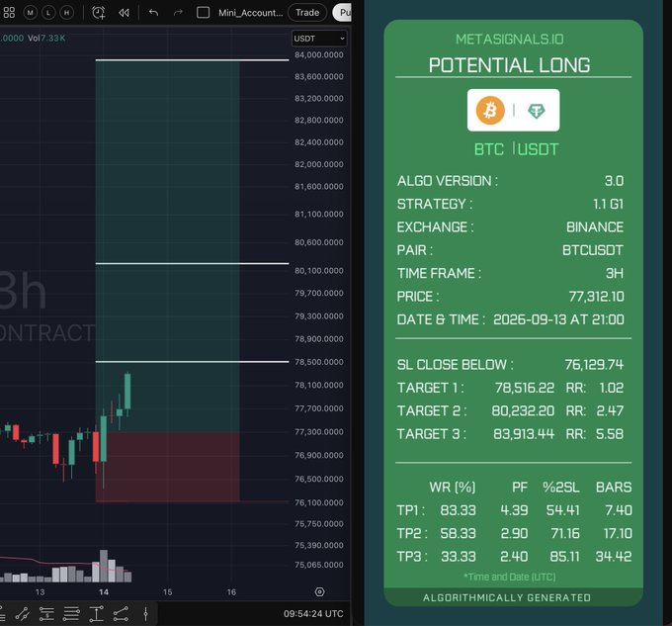672x626 pixels.
Task: Choose the long position price-levels tool
Action: (46, 614)
